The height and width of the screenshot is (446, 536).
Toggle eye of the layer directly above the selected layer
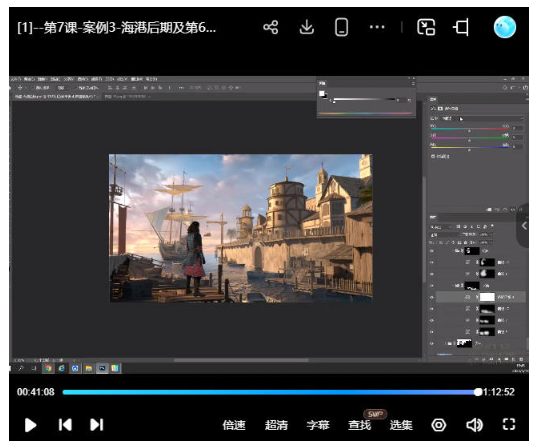coord(432,285)
